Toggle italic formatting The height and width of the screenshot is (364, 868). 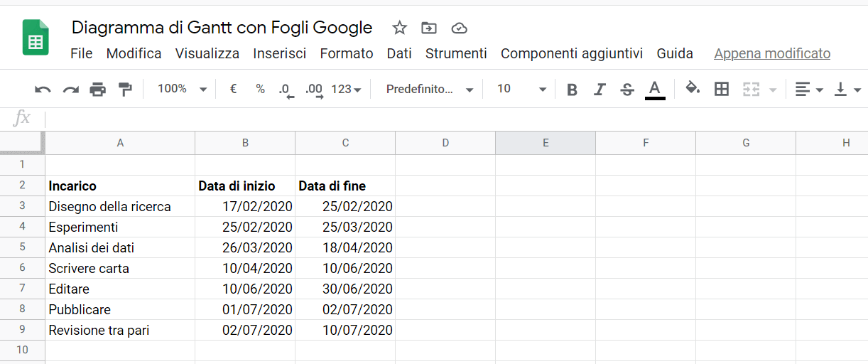point(600,90)
